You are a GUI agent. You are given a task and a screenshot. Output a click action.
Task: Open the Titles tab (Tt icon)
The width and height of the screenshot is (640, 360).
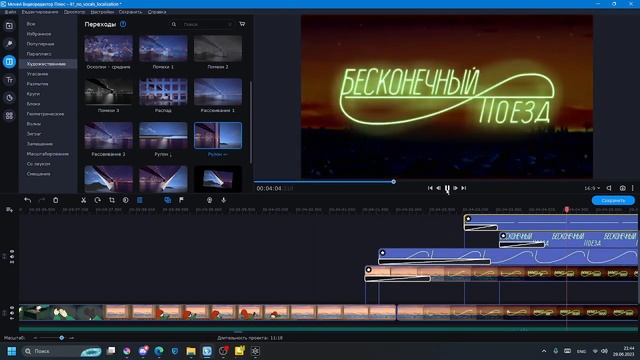(9, 80)
